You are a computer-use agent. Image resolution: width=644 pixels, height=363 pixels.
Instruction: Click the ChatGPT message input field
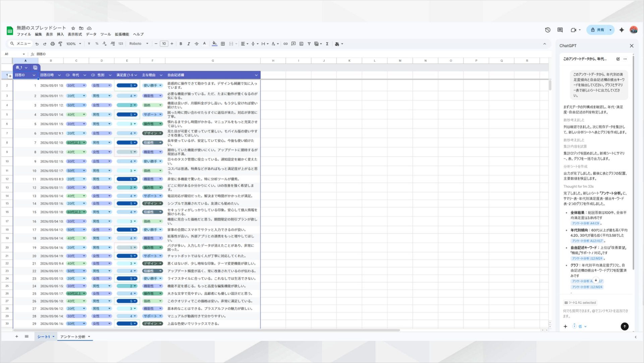point(595,313)
